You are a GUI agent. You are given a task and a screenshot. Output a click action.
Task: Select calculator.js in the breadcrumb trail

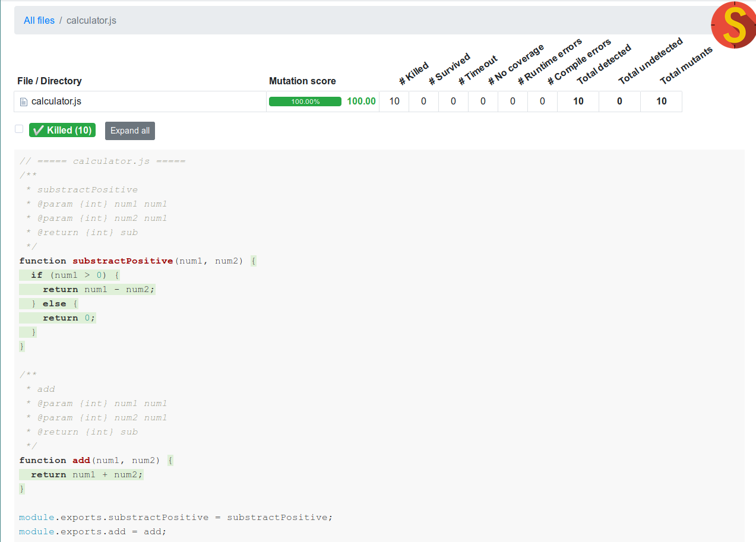pos(91,20)
